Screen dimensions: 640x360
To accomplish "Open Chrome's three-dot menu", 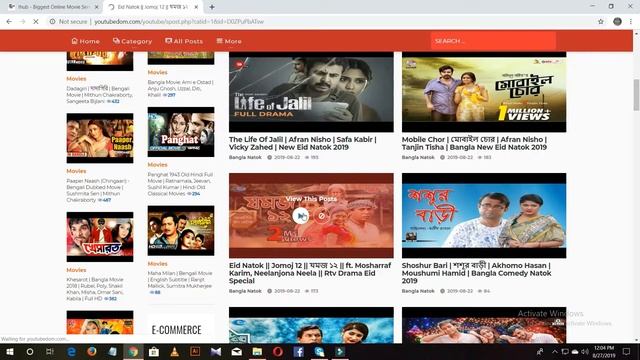I will click(631, 22).
